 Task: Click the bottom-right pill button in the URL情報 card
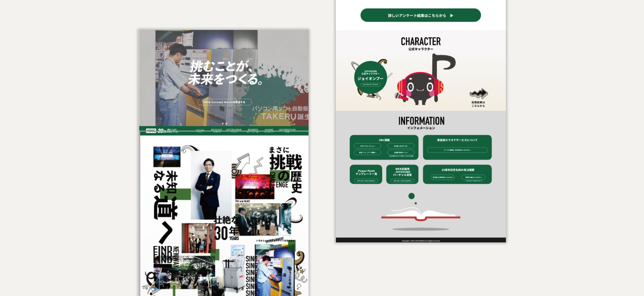(401, 153)
